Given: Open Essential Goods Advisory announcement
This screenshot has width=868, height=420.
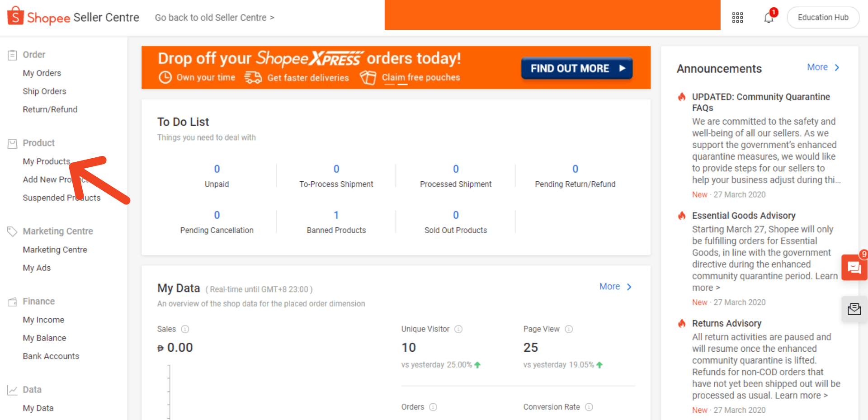Looking at the screenshot, I should (744, 216).
